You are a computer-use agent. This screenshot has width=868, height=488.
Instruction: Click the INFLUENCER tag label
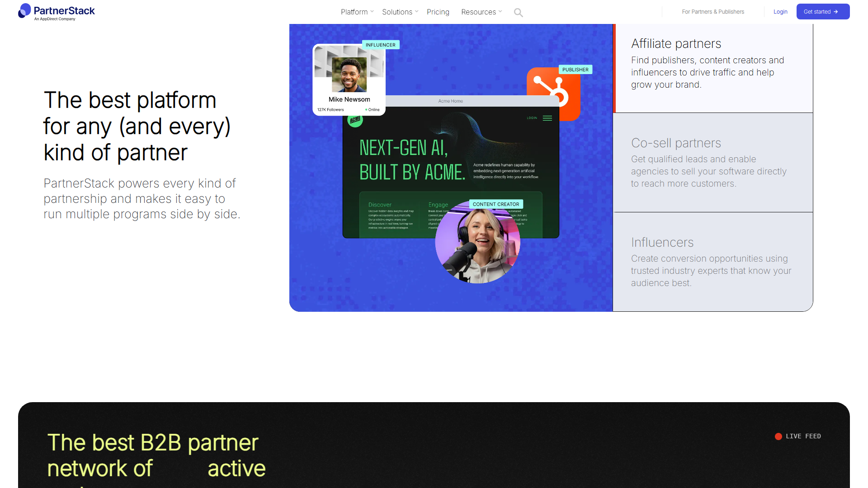(381, 45)
